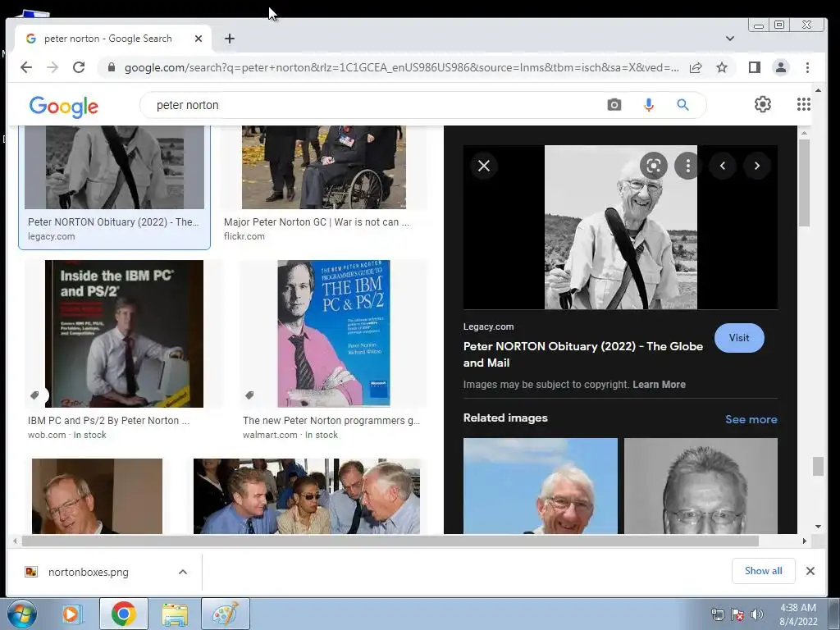This screenshot has height=630, width=840.
Task: Open the grayscale related image
Action: click(x=701, y=486)
